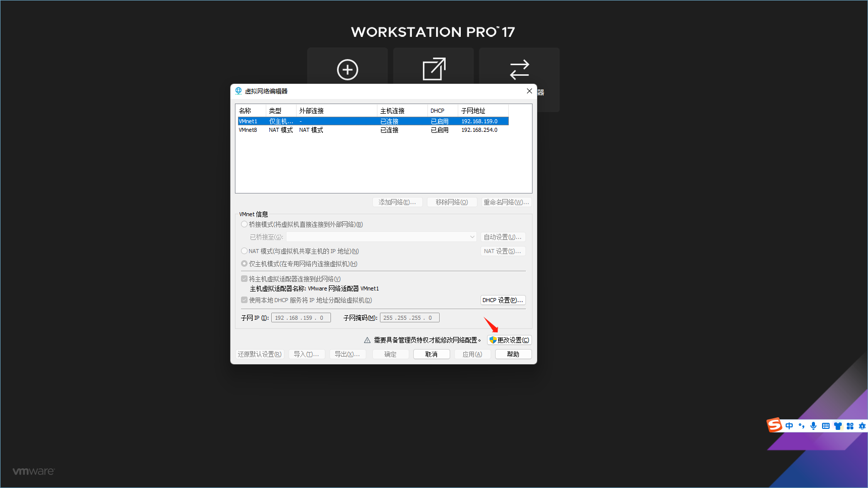
Task: Select the NAT mode radio button
Action: [244, 251]
